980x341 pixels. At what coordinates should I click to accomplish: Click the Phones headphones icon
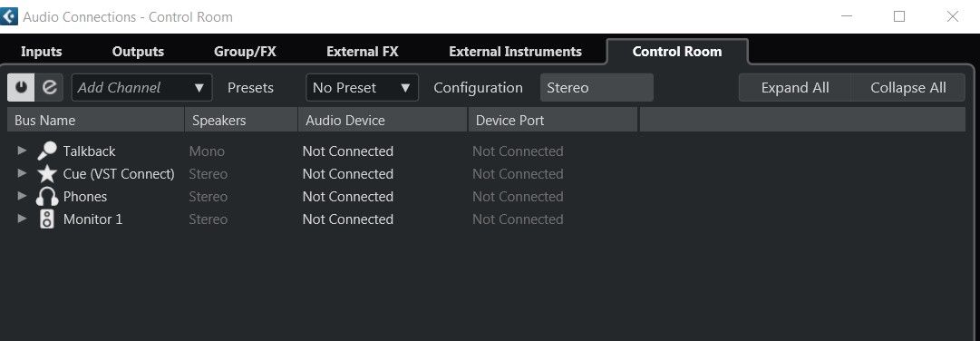click(47, 197)
